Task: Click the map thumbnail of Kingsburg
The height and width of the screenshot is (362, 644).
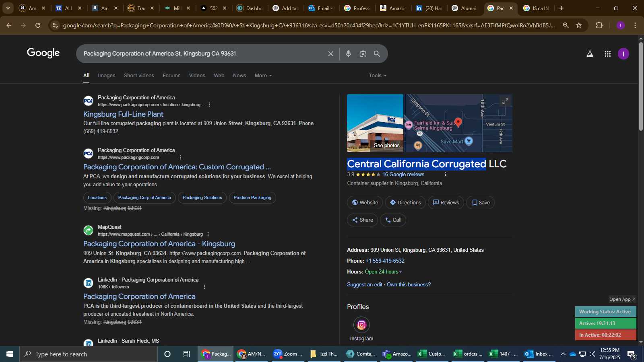Action: click(x=458, y=123)
